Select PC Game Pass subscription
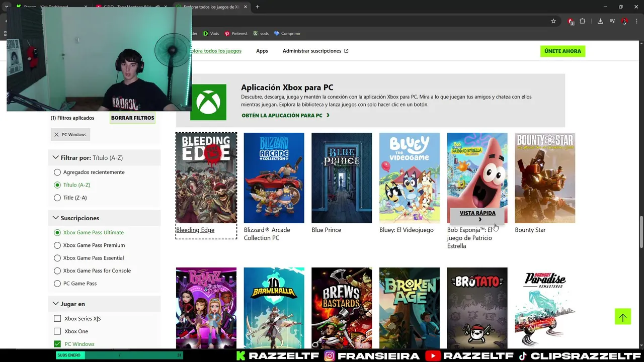This screenshot has height=362, width=644. click(75, 284)
